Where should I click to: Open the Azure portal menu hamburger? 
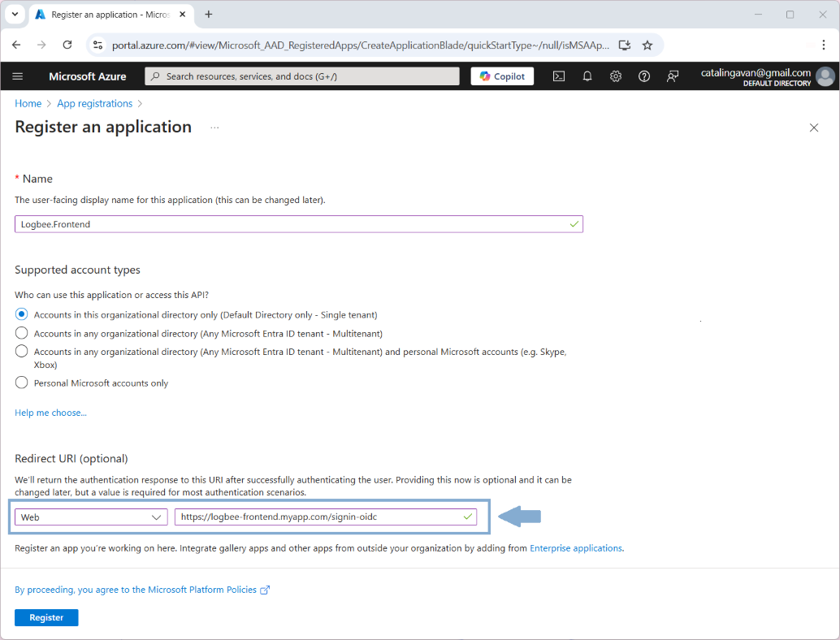(x=18, y=76)
